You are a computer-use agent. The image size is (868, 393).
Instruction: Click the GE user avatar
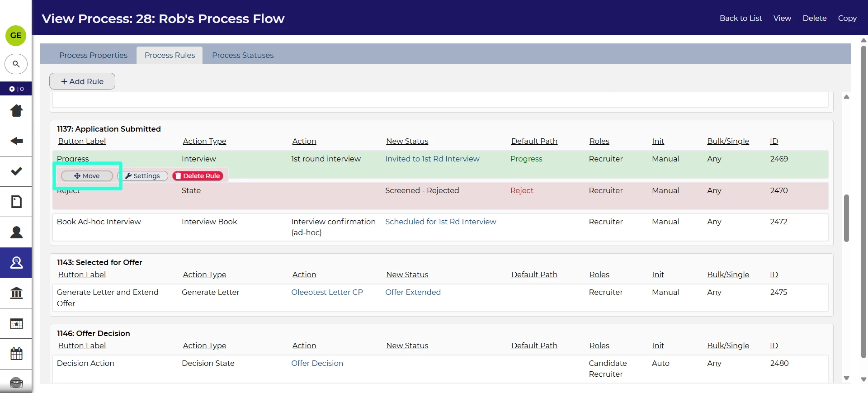[16, 35]
